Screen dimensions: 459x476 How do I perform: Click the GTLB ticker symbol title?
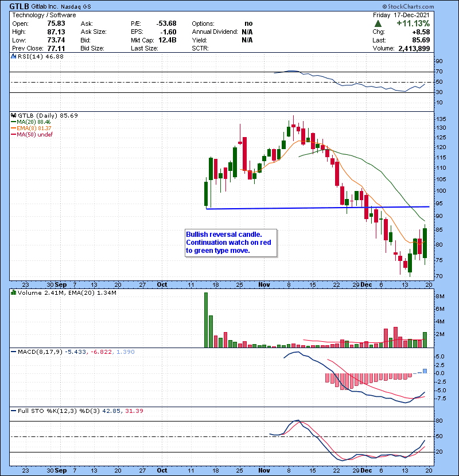(19, 6)
